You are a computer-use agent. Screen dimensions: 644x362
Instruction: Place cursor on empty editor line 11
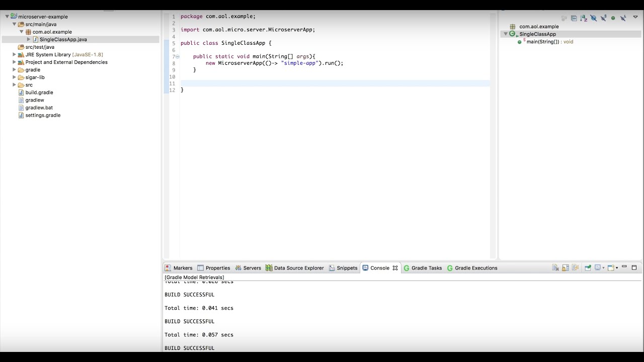tap(335, 83)
